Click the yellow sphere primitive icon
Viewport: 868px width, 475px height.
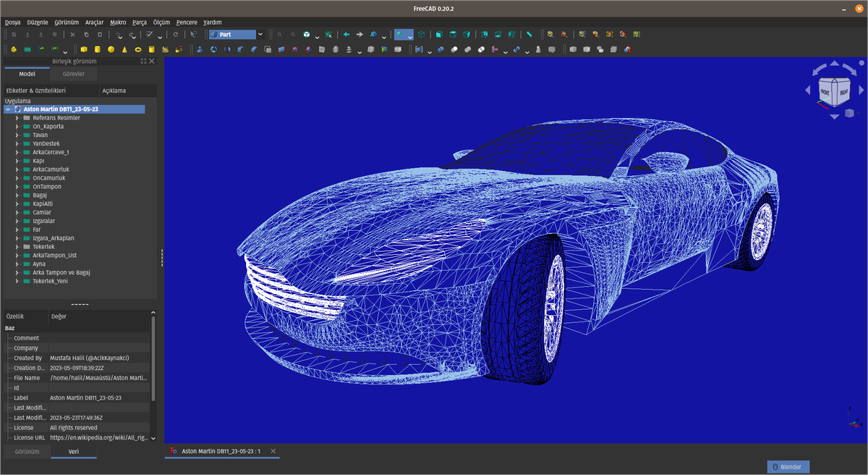(x=111, y=49)
